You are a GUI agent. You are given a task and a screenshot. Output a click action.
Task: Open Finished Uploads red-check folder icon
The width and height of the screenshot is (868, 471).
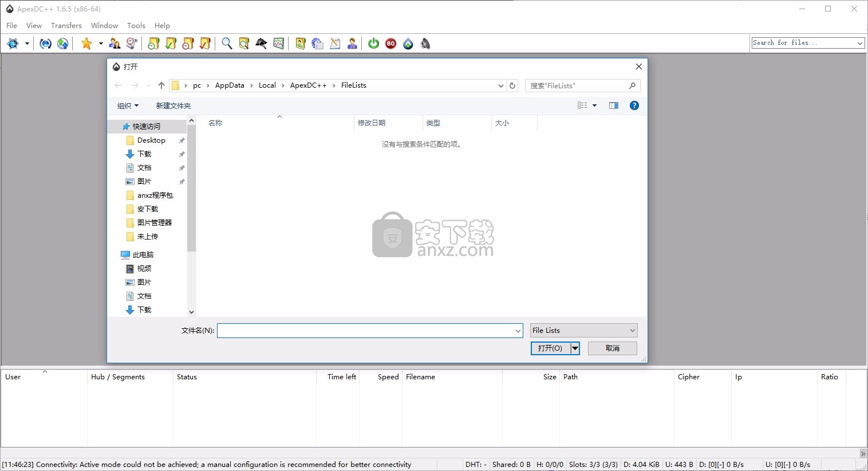coord(205,44)
